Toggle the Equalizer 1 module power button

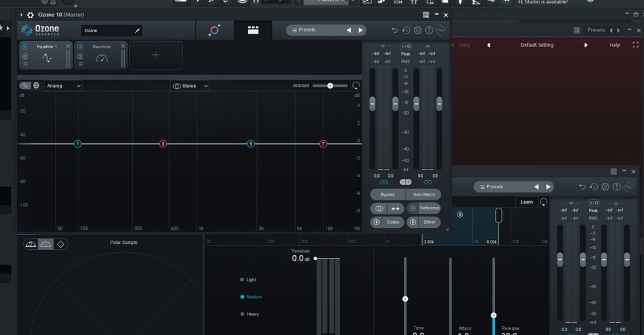tap(25, 47)
